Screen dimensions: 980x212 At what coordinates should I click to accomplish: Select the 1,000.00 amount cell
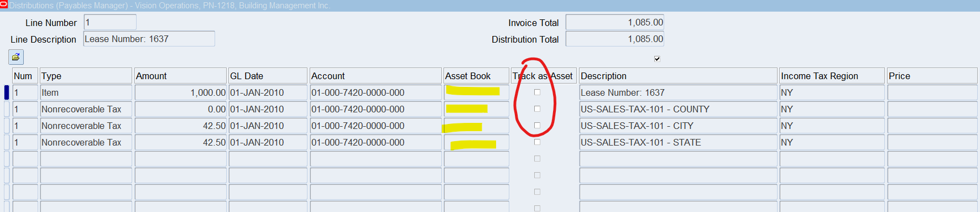tap(181, 92)
